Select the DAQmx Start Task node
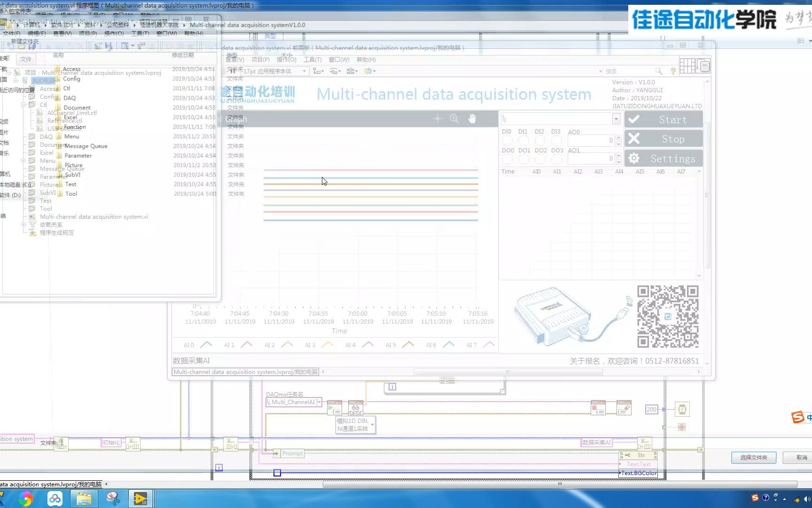Screen dimensions: 812x508 coord(335,407)
